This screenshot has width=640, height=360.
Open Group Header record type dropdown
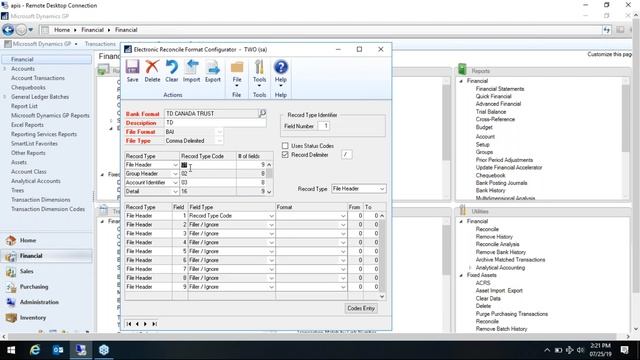pyautogui.click(x=176, y=174)
